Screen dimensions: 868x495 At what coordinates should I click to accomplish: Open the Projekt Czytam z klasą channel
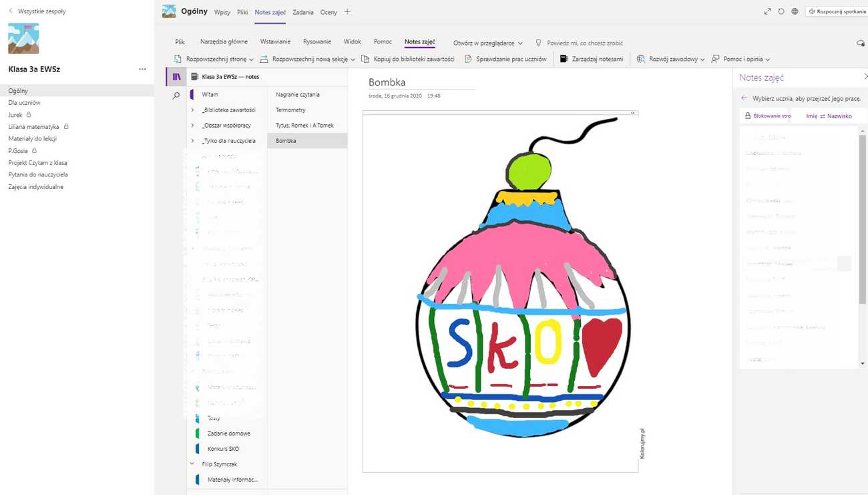pyautogui.click(x=37, y=163)
